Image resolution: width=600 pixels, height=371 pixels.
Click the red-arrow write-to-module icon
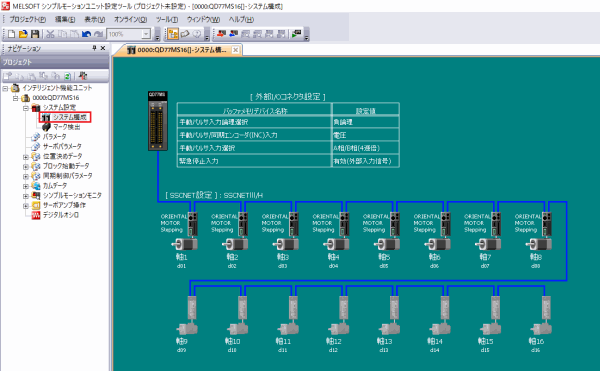pyautogui.click(x=221, y=34)
